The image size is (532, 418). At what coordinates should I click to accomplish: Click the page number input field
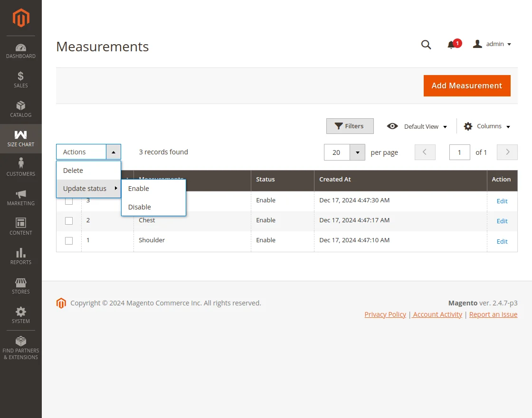[x=459, y=152]
